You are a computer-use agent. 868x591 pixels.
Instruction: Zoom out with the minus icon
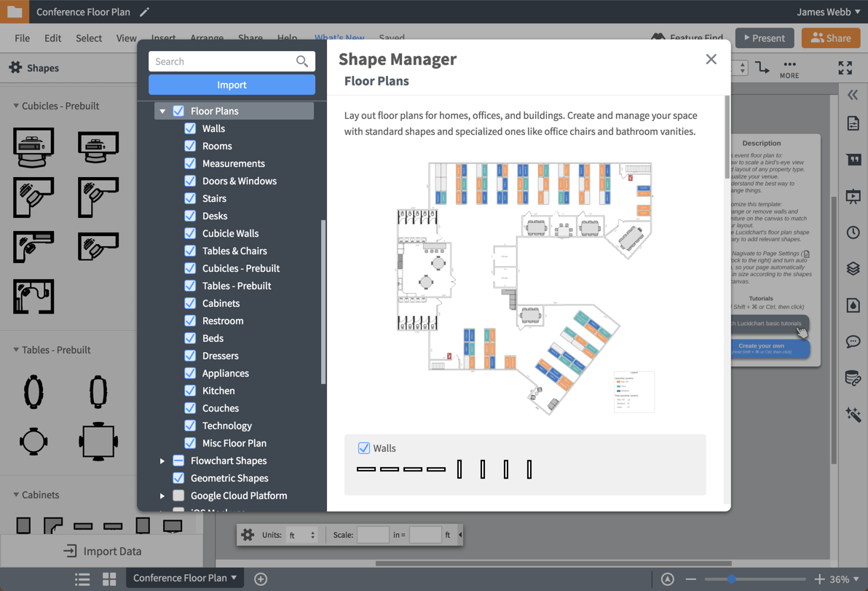(691, 579)
